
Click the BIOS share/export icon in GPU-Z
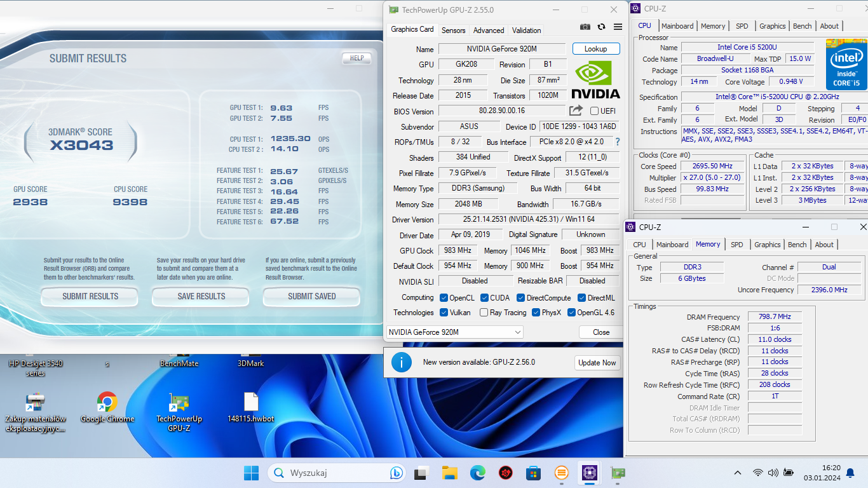point(576,111)
